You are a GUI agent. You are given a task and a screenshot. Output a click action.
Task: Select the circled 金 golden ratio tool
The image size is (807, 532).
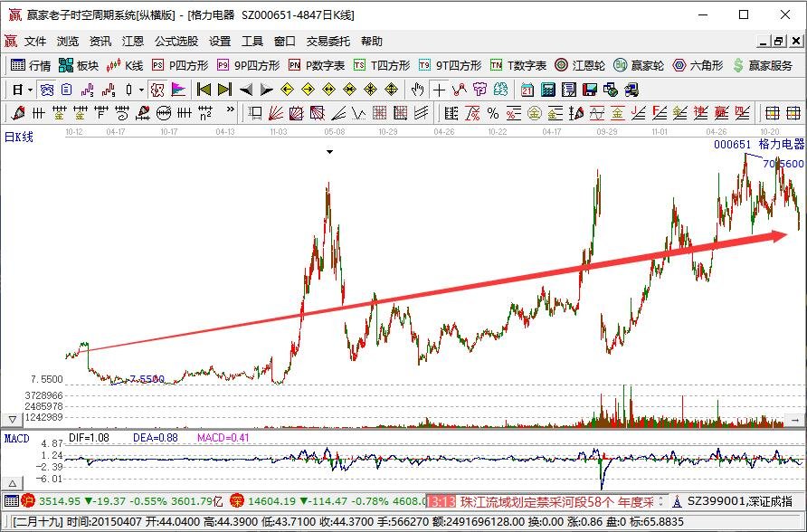tap(534, 113)
